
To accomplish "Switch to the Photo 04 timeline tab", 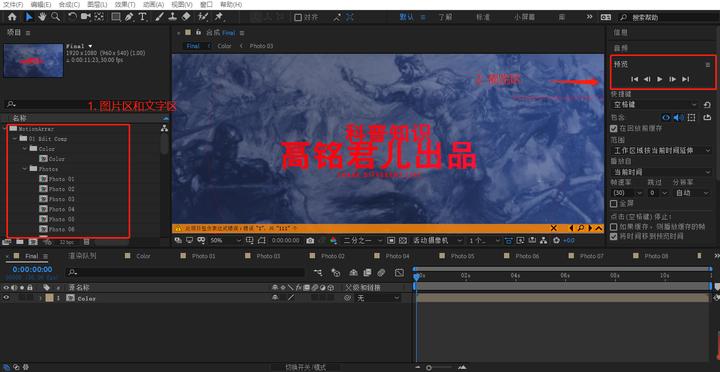I will tap(397, 256).
